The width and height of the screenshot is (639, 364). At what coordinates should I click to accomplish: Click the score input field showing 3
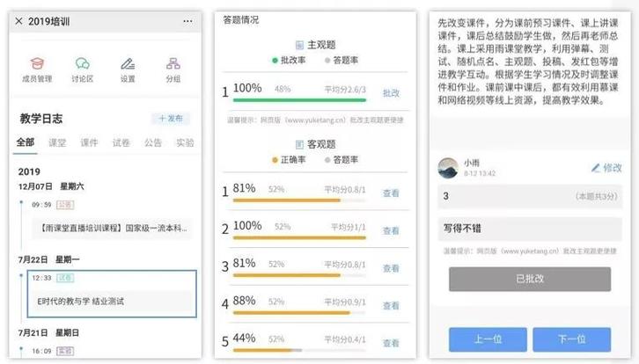pos(530,196)
